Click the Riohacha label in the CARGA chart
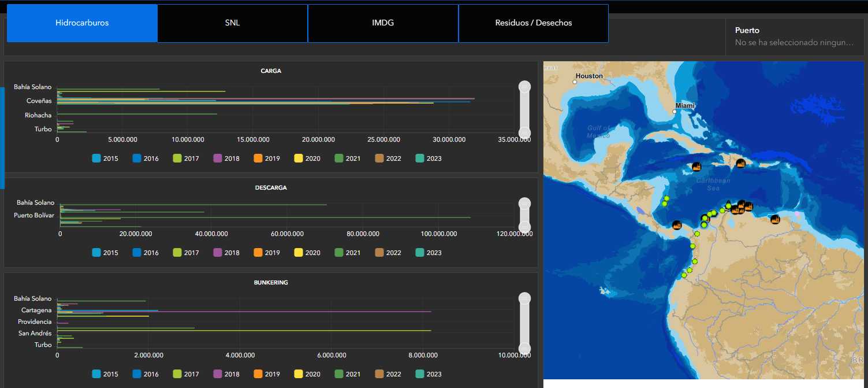The image size is (868, 388). click(38, 115)
